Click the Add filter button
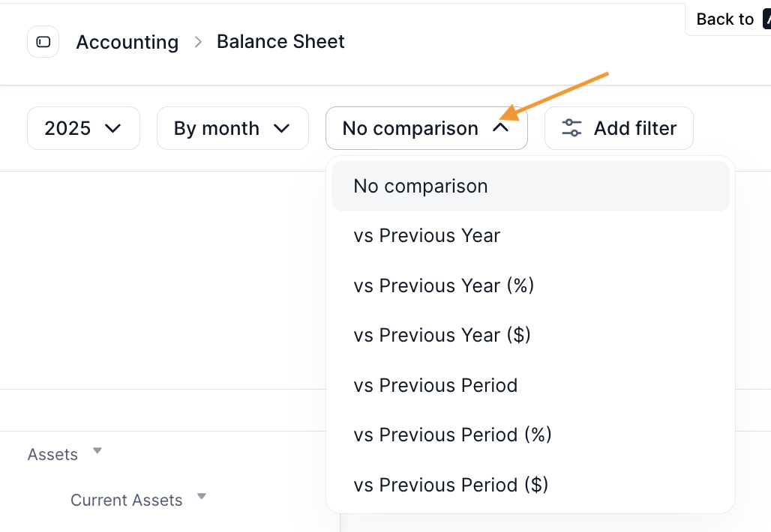Viewport: 771px width, 532px height. [619, 128]
